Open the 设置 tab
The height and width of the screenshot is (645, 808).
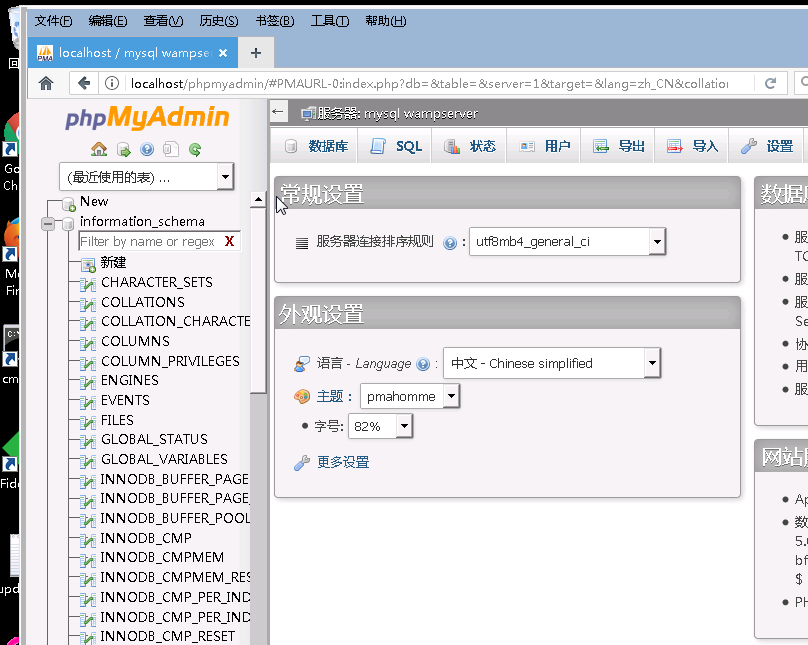click(766, 146)
